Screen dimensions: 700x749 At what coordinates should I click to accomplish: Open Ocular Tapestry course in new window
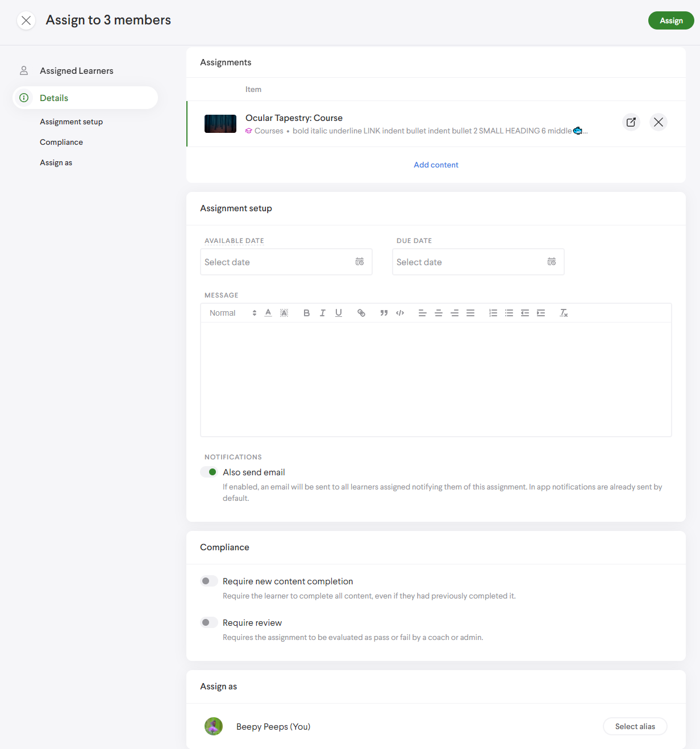631,122
